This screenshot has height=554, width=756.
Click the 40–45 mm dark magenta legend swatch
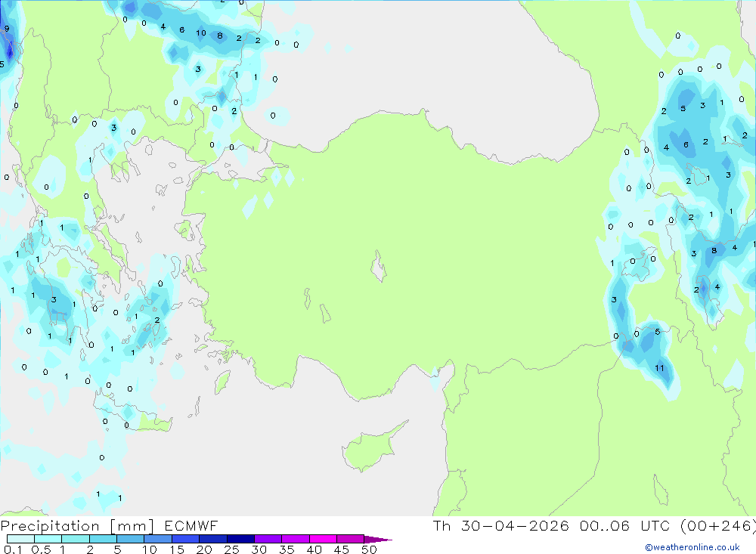coord(323,539)
